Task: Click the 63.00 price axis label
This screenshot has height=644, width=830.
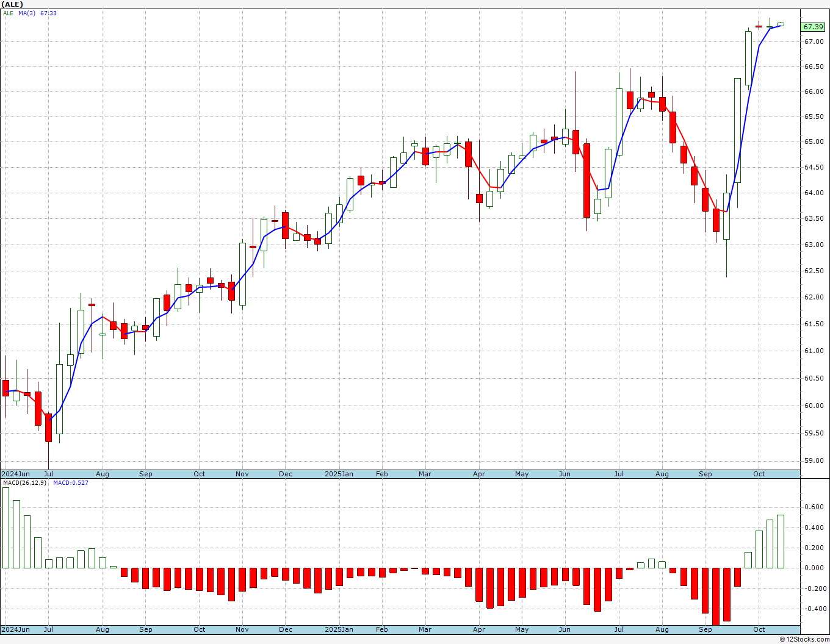Action: pyautogui.click(x=813, y=245)
